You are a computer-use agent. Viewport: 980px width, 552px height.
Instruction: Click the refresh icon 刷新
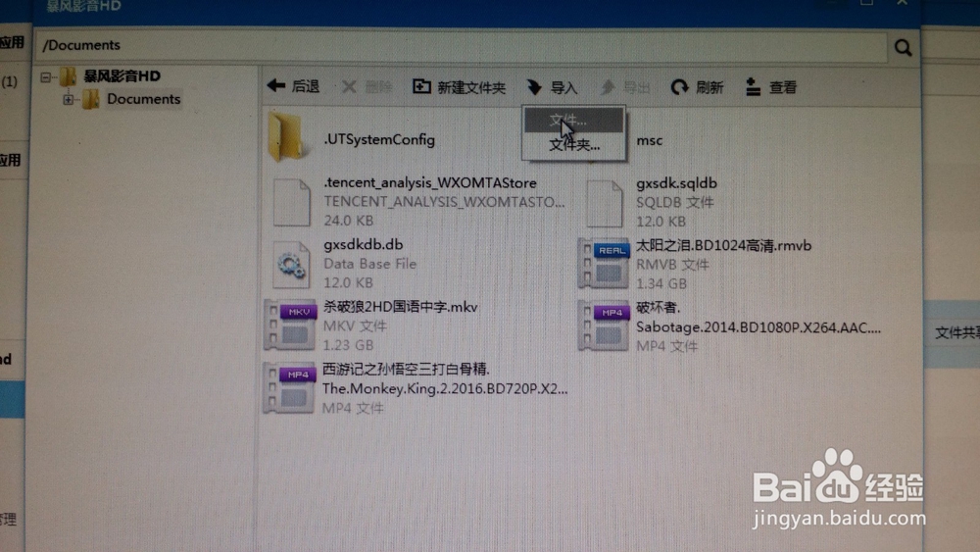pyautogui.click(x=679, y=87)
